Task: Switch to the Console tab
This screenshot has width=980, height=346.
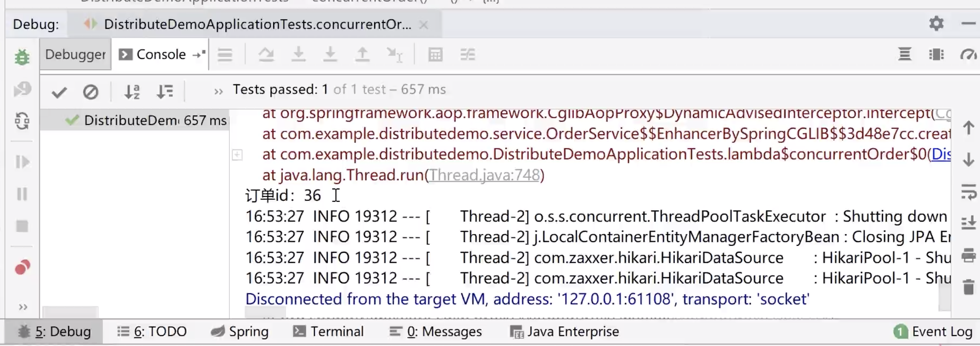Action: coord(160,54)
